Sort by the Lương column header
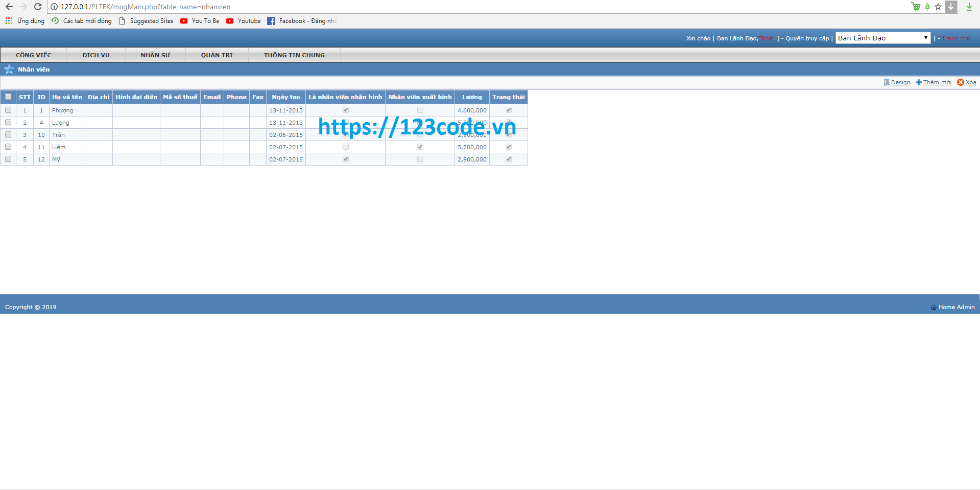The image size is (980, 490). (472, 97)
